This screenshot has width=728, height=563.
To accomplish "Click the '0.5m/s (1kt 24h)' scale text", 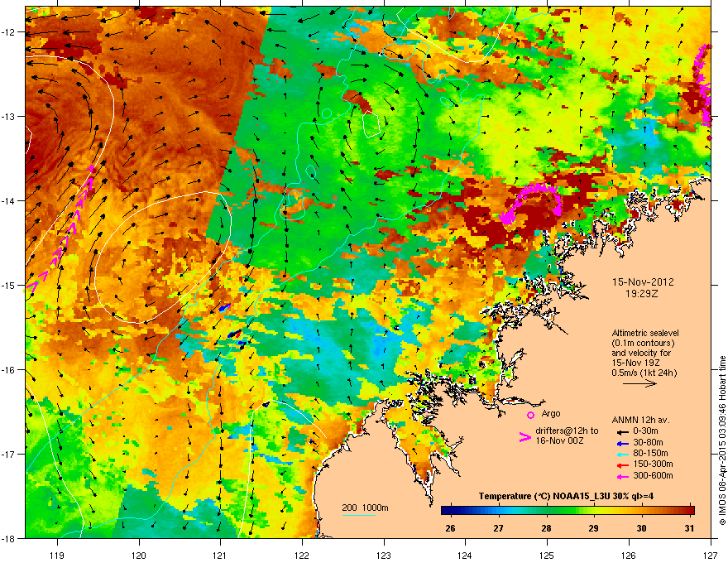I will 644,373.
